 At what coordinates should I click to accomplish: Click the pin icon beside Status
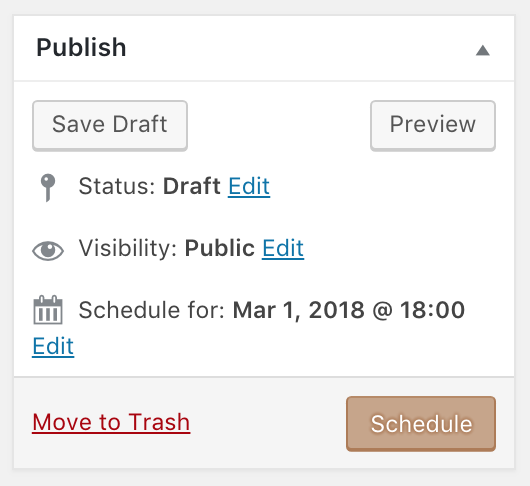(48, 188)
